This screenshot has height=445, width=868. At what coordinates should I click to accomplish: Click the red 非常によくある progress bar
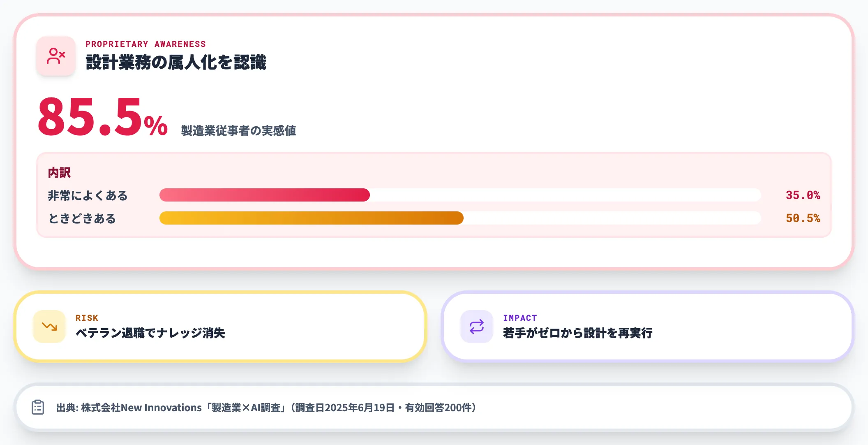pyautogui.click(x=265, y=195)
